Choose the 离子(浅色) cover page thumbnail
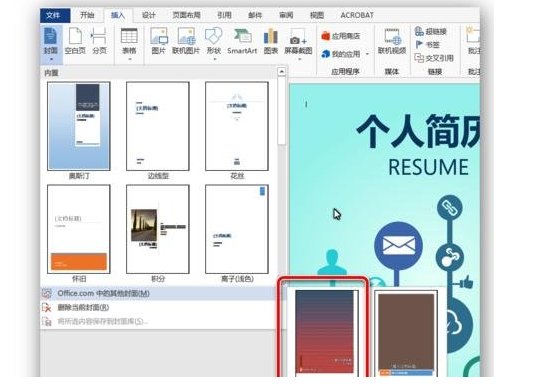Image resolution: width=534 pixels, height=390 pixels. pos(237,229)
